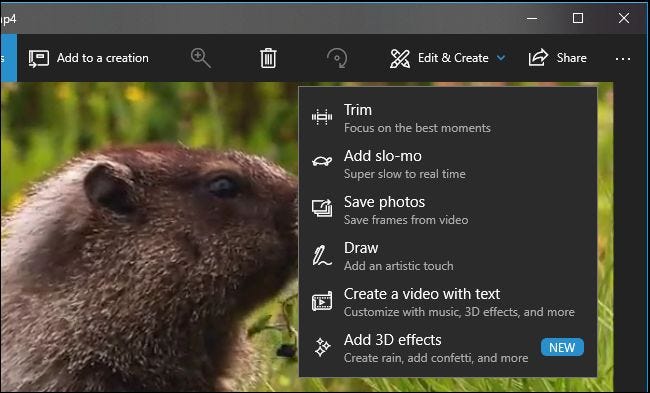Zoom in with the magnifier icon

[x=201, y=58]
